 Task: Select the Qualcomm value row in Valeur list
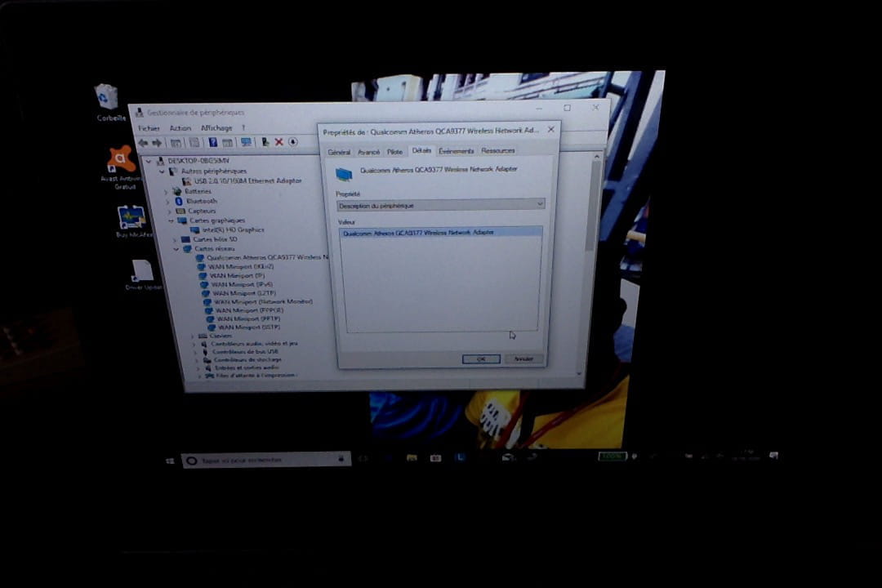tap(440, 233)
